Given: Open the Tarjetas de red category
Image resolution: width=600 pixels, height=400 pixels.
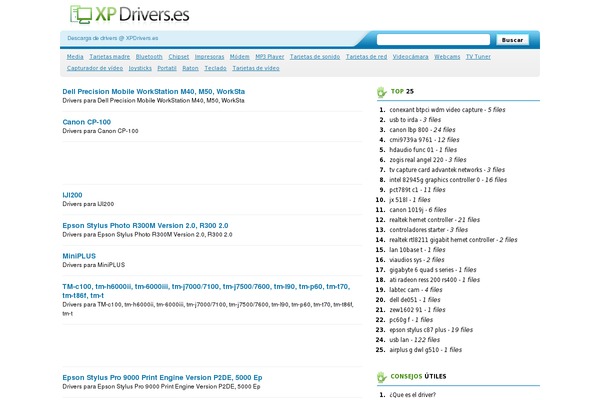Looking at the screenshot, I should click(x=367, y=57).
